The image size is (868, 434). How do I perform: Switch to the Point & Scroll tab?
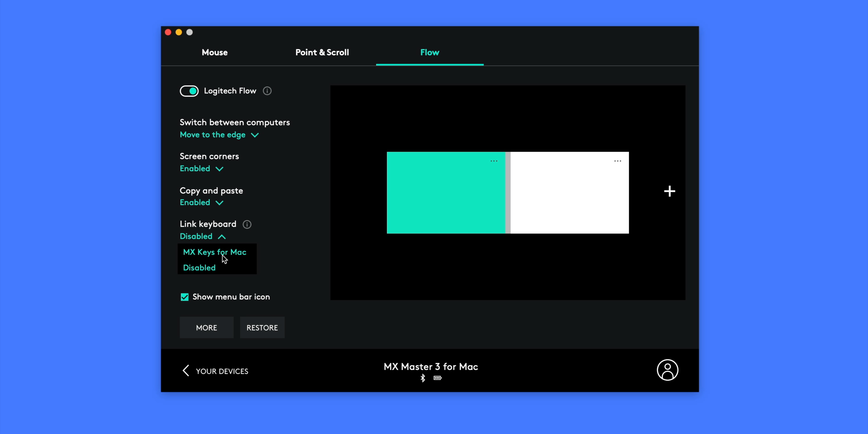tap(322, 52)
